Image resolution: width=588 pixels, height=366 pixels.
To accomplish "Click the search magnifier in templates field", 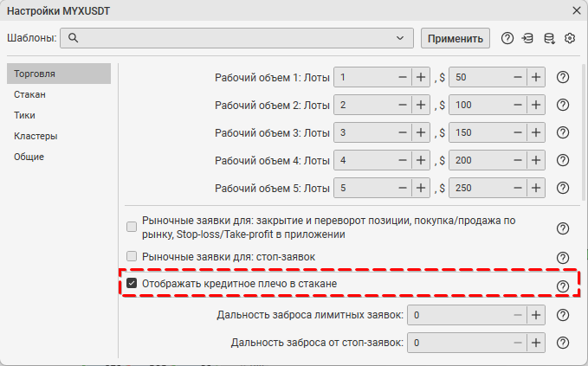I will click(x=73, y=38).
